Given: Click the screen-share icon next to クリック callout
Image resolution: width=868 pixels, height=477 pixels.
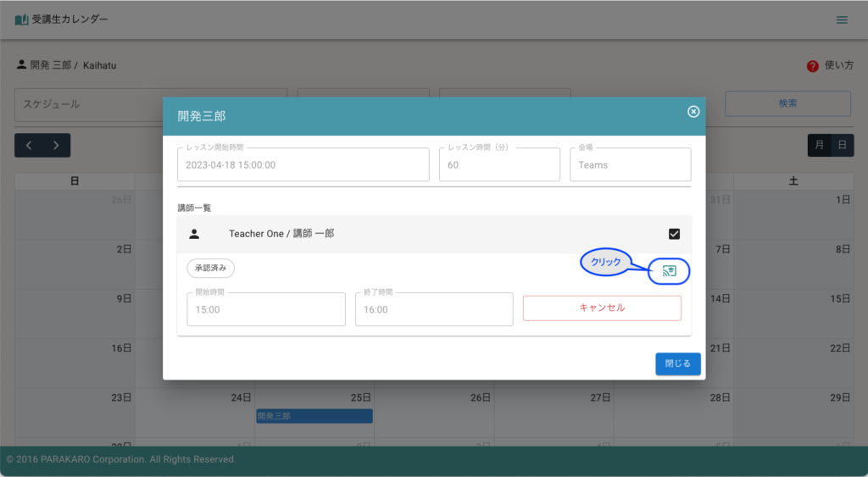Looking at the screenshot, I should pos(669,271).
